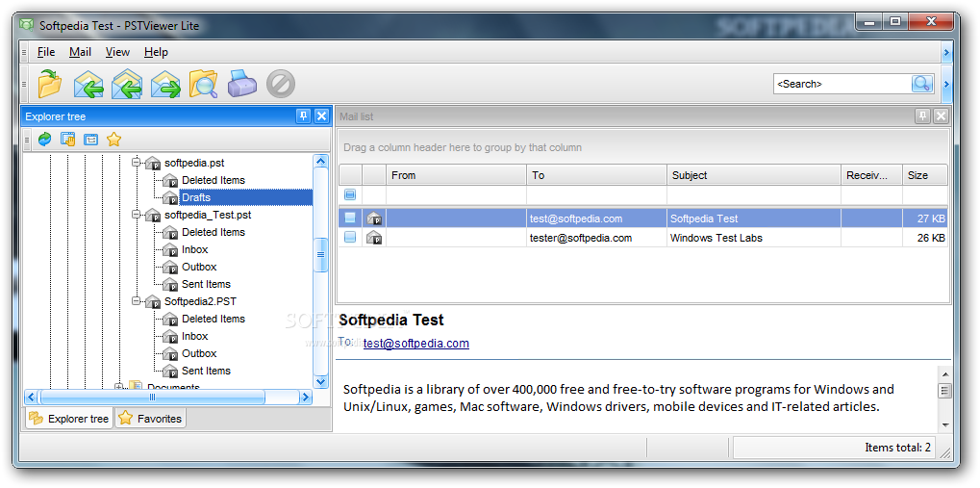Open the File menu

46,53
